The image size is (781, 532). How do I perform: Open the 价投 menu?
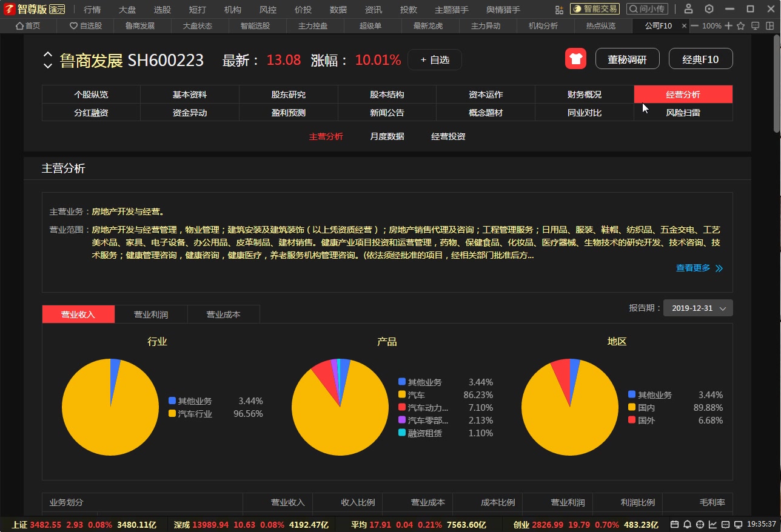tap(303, 10)
